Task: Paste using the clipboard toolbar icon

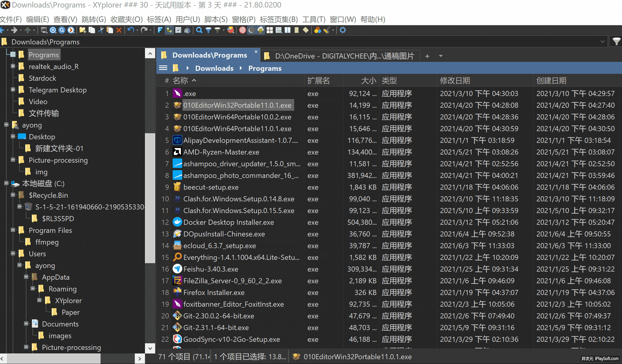Action: tap(110, 30)
